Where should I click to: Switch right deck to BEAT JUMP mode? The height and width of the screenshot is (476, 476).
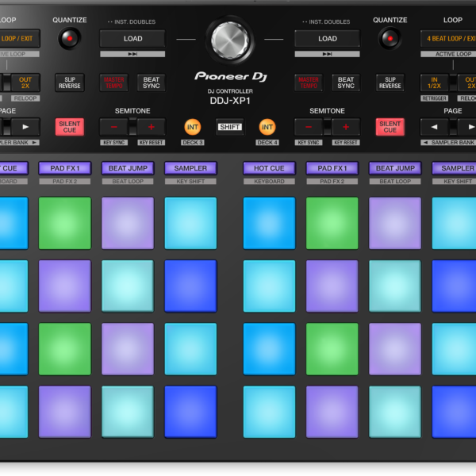[x=395, y=168]
